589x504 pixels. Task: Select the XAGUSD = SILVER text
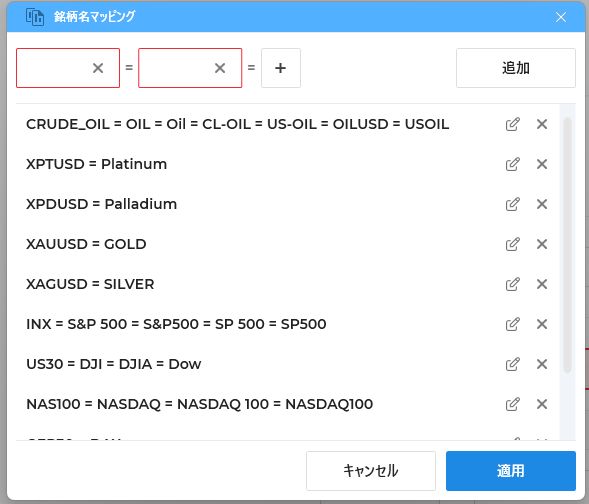coord(90,284)
